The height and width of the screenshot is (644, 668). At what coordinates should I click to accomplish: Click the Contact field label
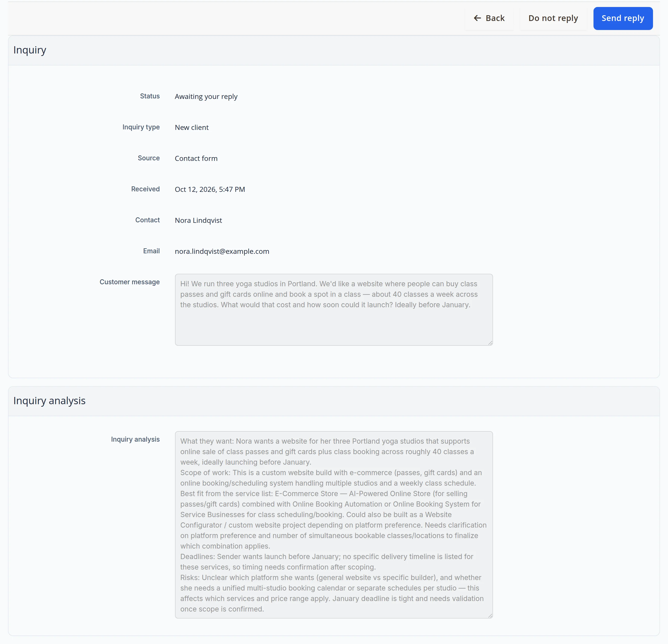click(147, 220)
